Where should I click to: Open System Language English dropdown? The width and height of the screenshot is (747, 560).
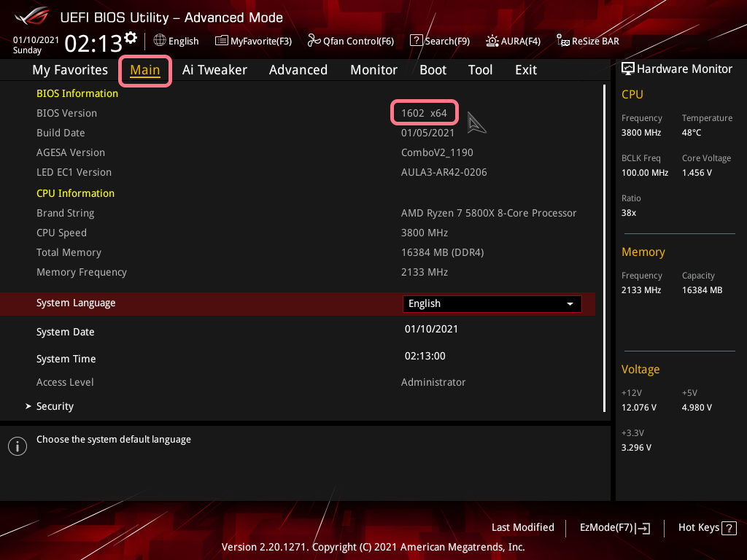click(x=492, y=304)
